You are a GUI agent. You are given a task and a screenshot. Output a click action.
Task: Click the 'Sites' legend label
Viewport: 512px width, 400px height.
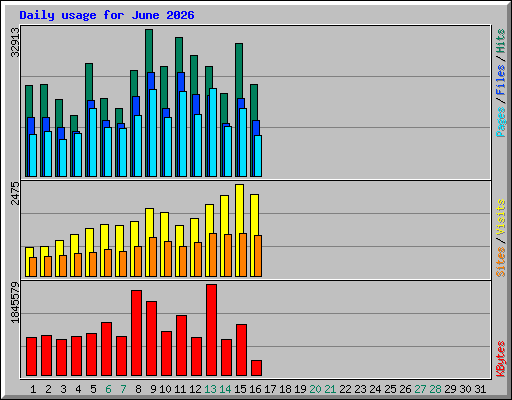pyautogui.click(x=501, y=262)
